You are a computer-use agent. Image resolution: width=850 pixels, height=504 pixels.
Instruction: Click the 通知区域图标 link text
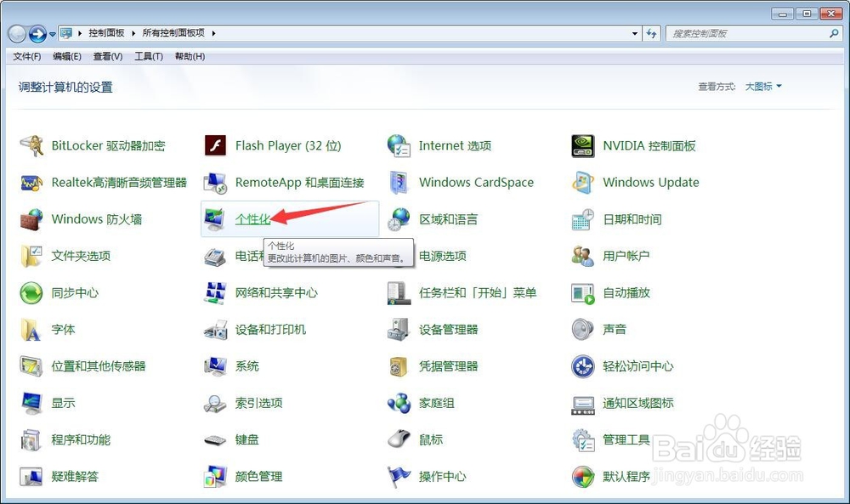(638, 403)
